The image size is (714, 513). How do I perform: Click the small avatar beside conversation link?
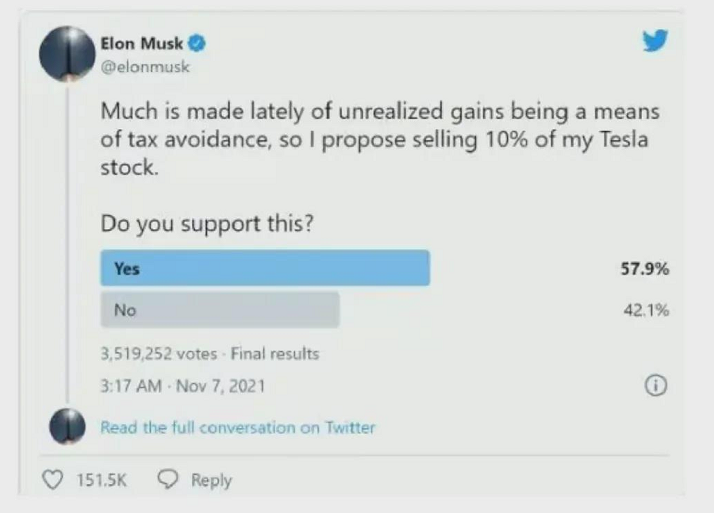(68, 427)
